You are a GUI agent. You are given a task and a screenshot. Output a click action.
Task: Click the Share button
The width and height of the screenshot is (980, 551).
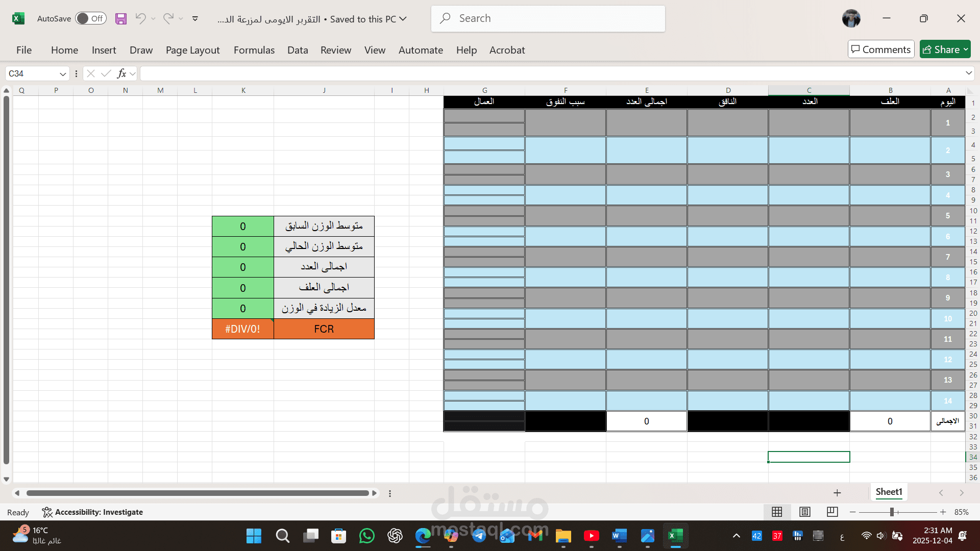[x=945, y=49]
